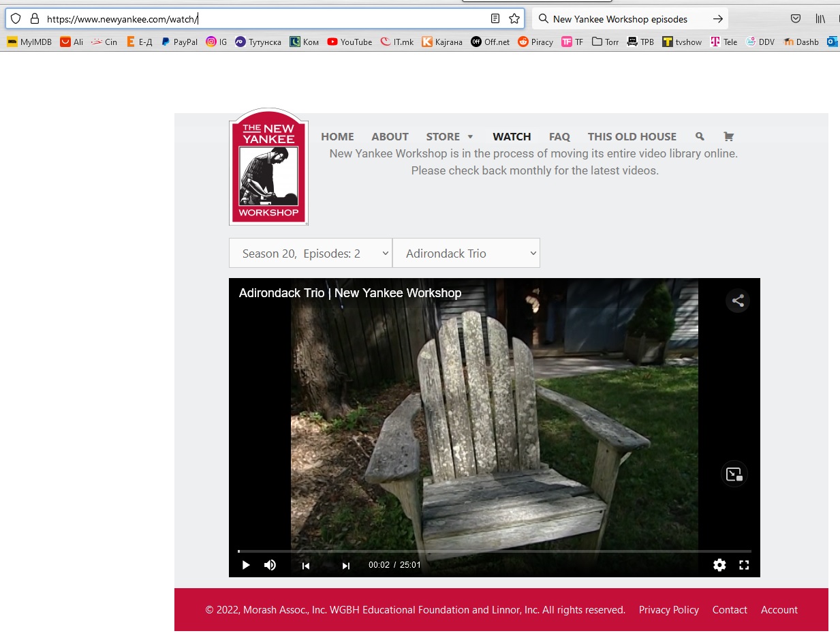
Task: Select the WATCH menu item
Action: click(512, 136)
